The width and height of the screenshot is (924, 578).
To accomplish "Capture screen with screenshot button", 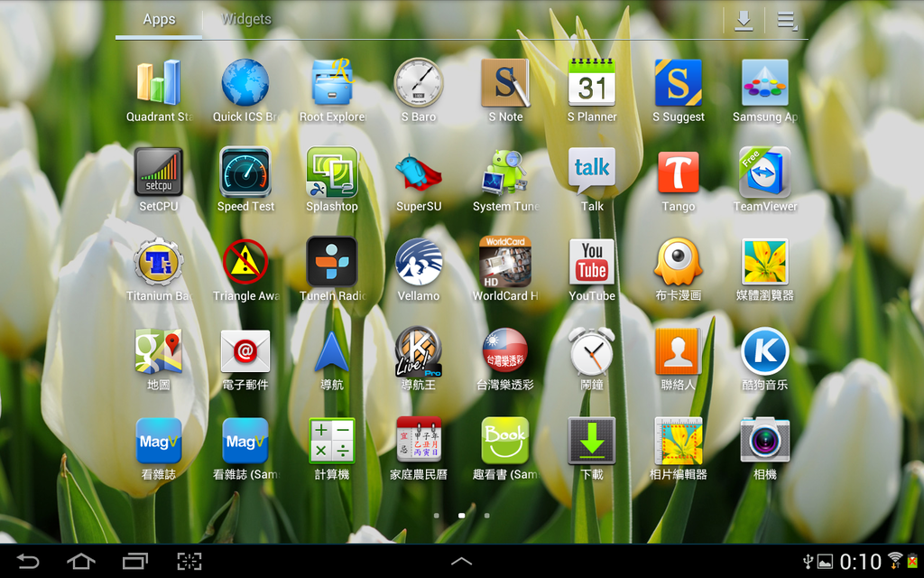I will [x=189, y=561].
